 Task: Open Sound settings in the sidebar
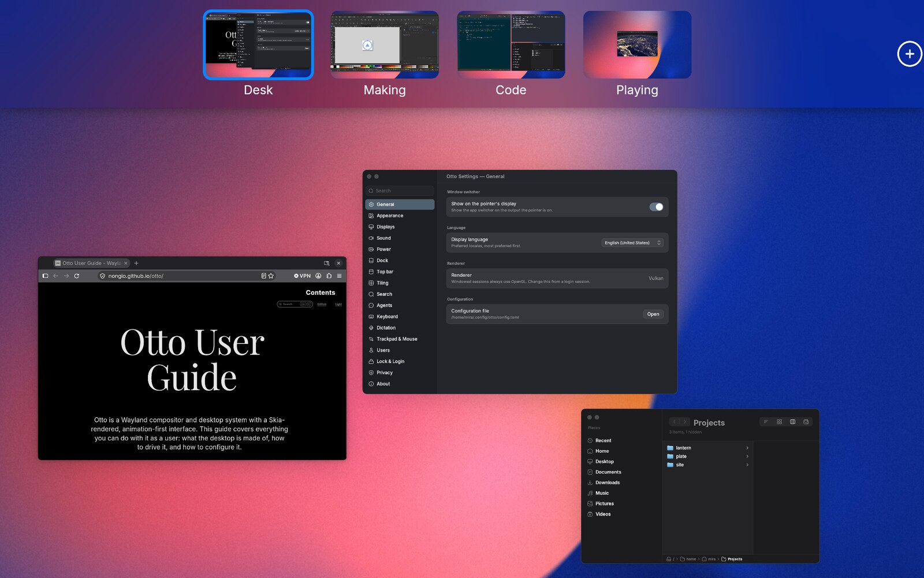400,238
